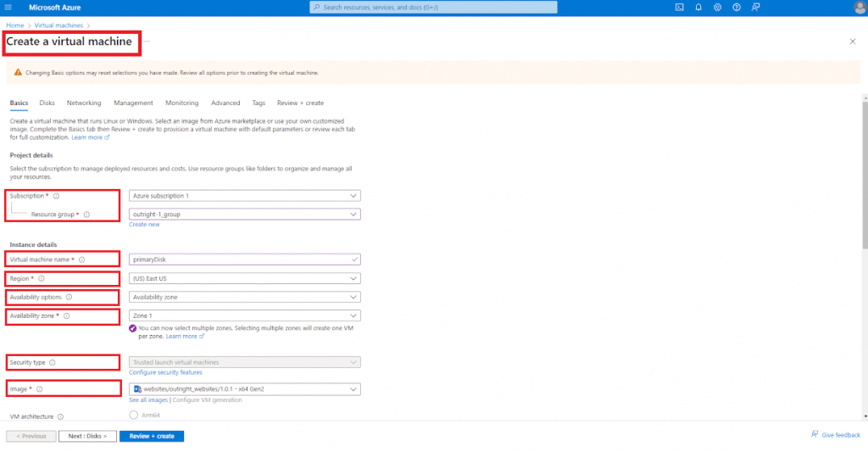
Task: Click Create new resource group link
Action: (x=144, y=225)
